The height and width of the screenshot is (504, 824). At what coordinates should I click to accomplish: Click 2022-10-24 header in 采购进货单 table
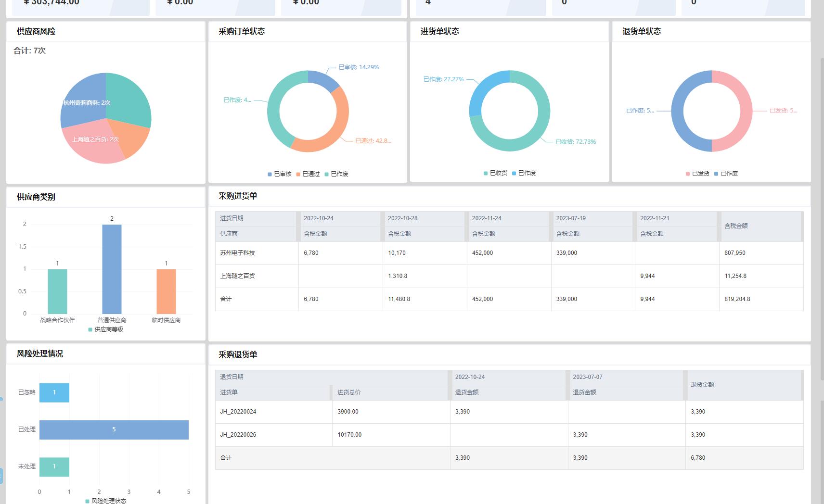[x=340, y=218]
